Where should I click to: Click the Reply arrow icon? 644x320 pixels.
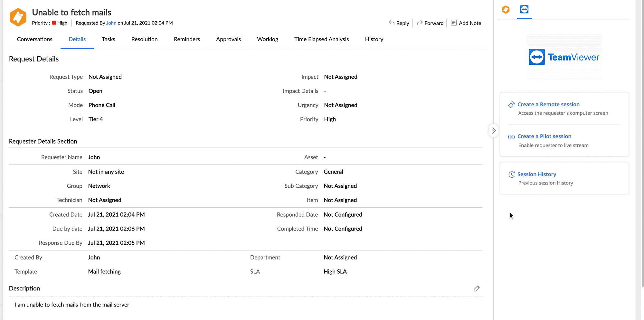point(392,23)
